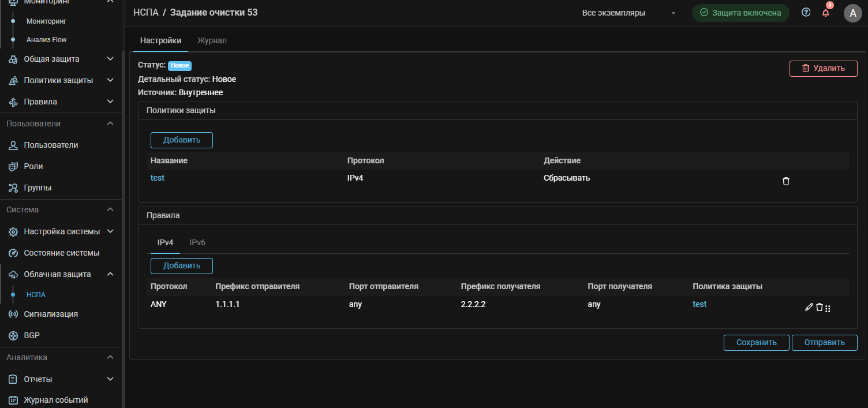This screenshot has width=868, height=408.
Task: Open the BGP sidebar item
Action: coord(32,335)
